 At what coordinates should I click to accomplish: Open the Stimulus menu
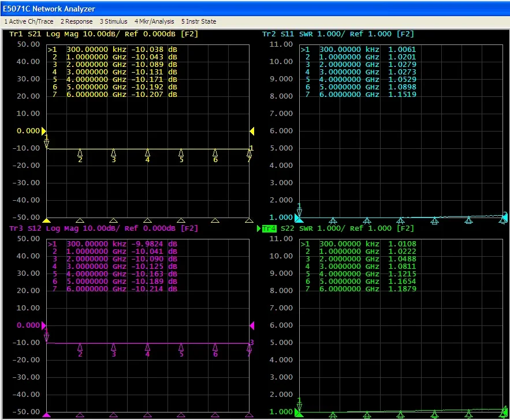pos(114,21)
